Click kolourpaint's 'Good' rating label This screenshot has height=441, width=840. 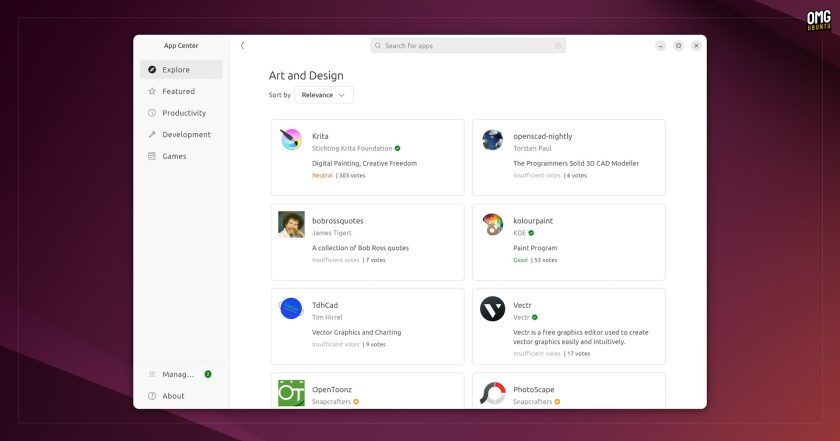click(520, 260)
